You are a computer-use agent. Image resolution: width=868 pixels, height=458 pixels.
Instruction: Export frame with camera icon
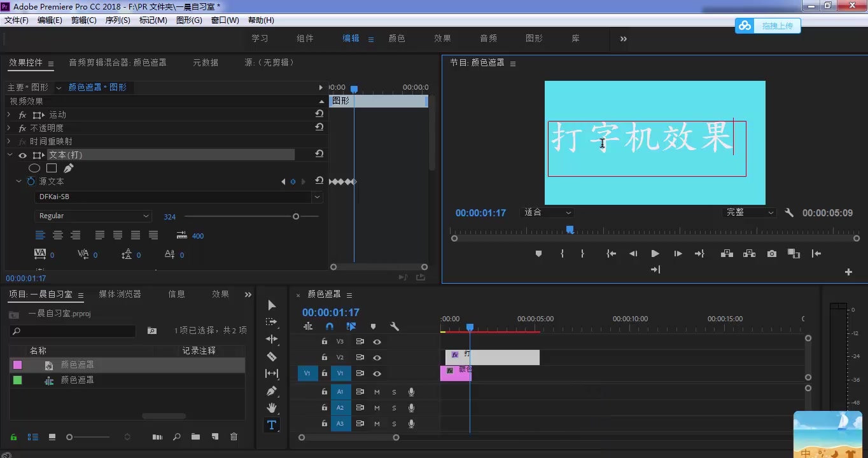pyautogui.click(x=772, y=254)
